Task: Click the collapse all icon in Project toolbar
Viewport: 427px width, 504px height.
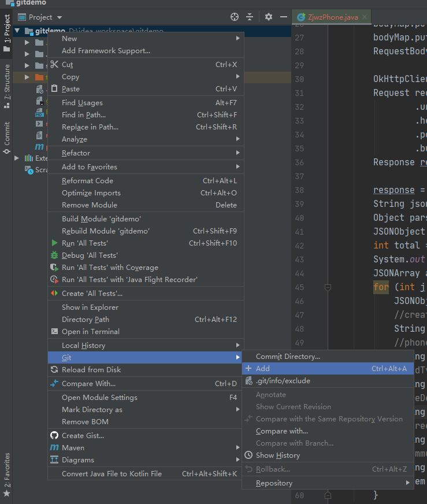Action: pyautogui.click(x=250, y=17)
